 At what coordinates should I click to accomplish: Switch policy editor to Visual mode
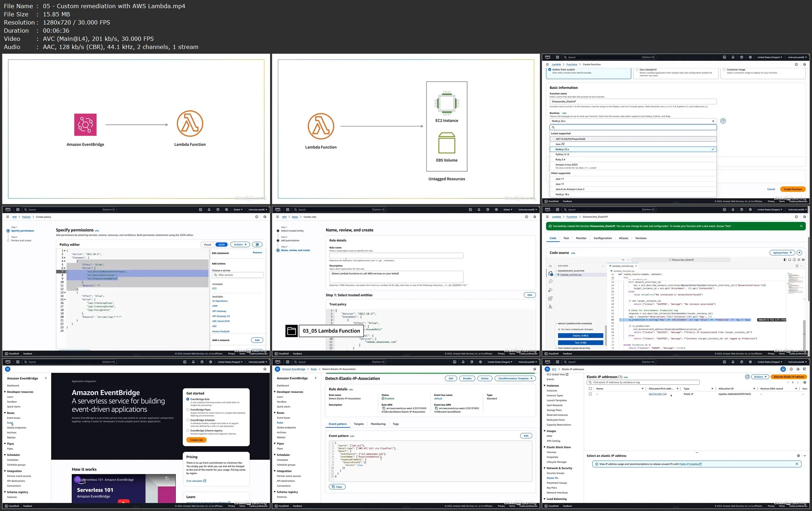208,245
